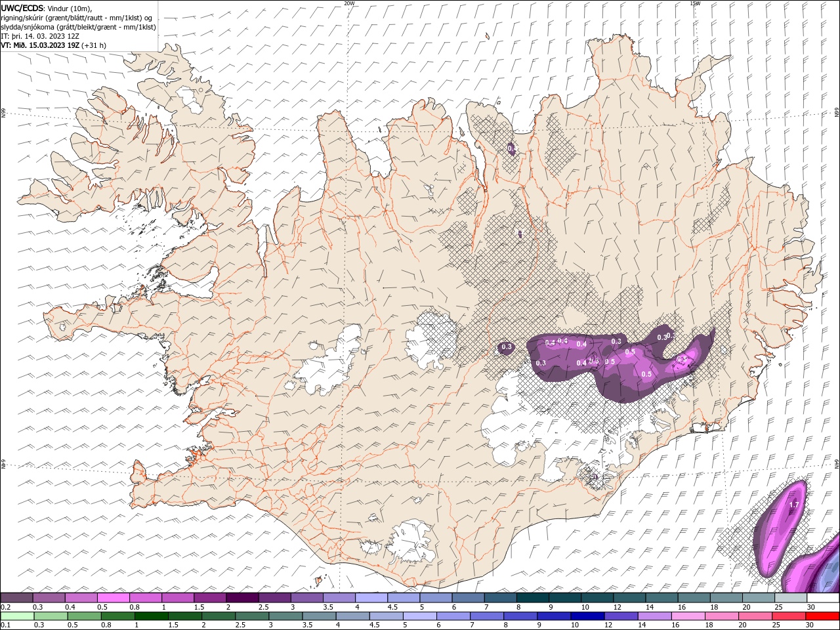Pick top-row legend swatch between 18 and 20

click(726, 598)
